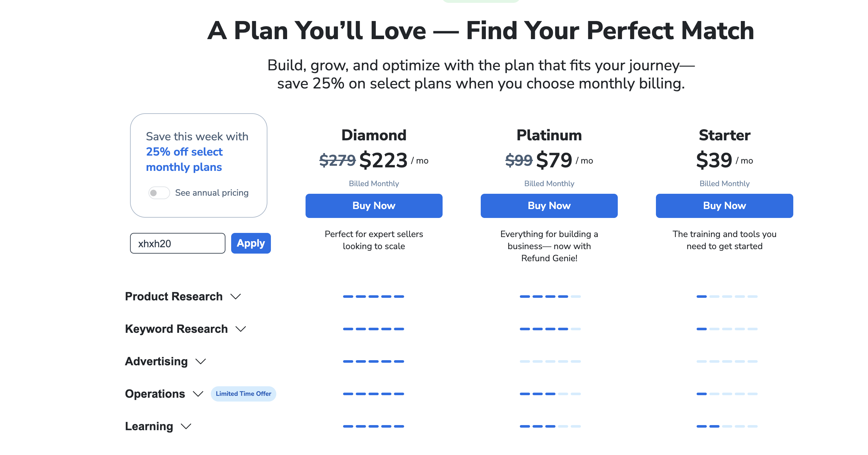The width and height of the screenshot is (868, 455).
Task: Select the Diamond plan heading
Action: [374, 135]
